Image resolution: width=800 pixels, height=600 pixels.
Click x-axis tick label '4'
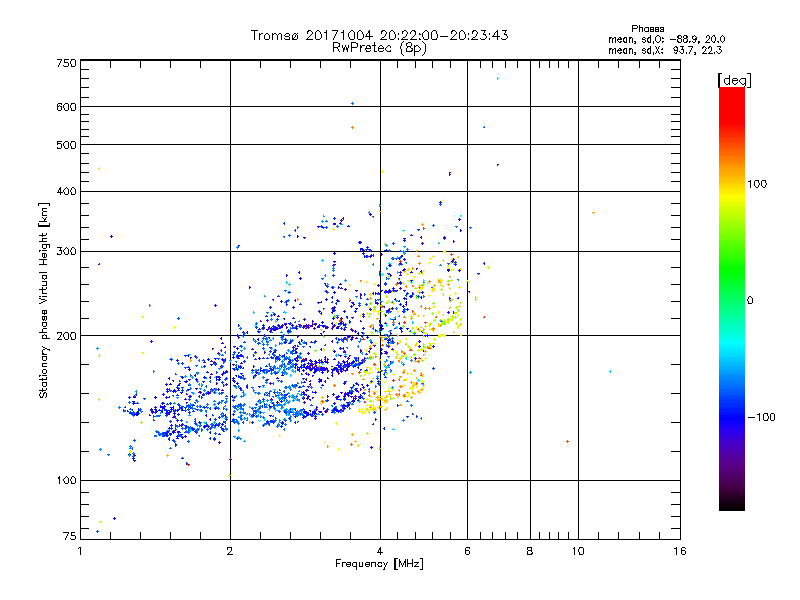(x=380, y=551)
